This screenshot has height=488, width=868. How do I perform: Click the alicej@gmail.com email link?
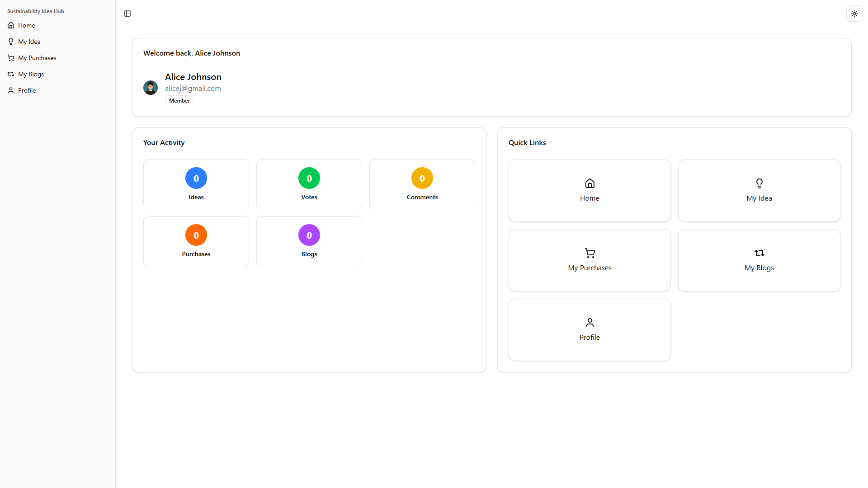tap(193, 88)
